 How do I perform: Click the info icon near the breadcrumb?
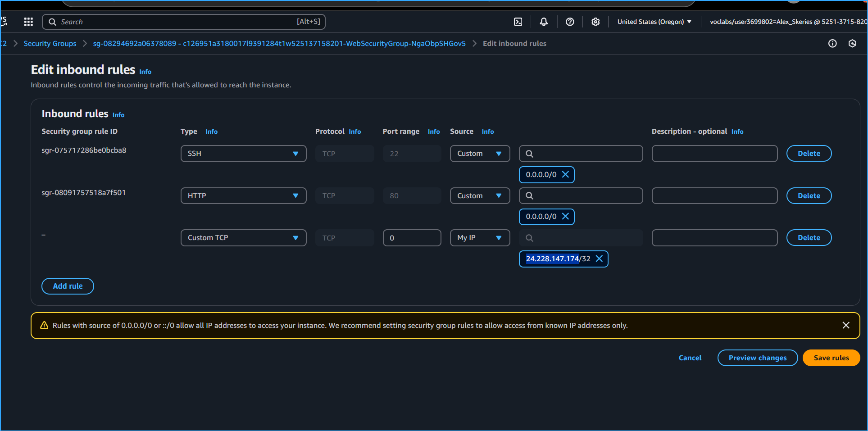click(832, 43)
